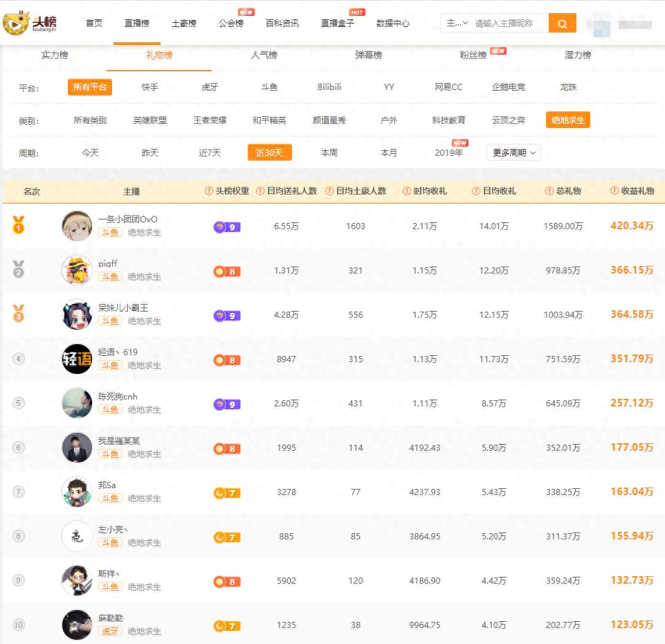Select period 本月
The height and width of the screenshot is (644, 665).
point(388,153)
